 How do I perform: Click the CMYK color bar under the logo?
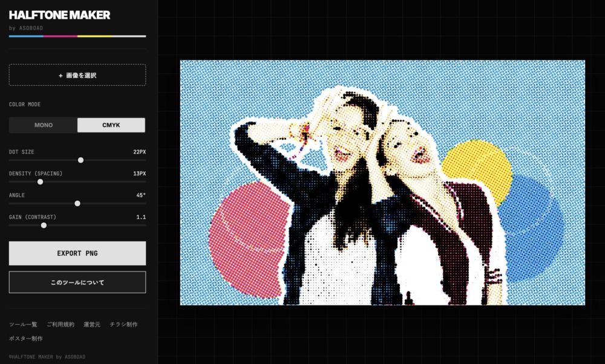tap(76, 36)
